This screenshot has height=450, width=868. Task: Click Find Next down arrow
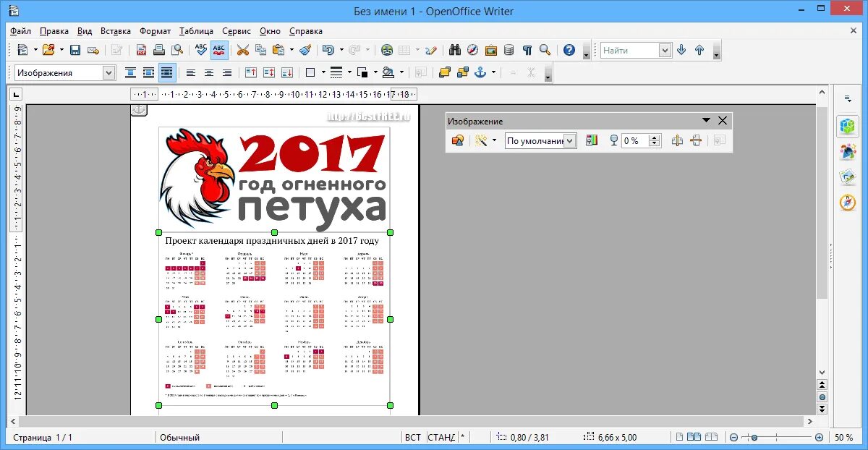pyautogui.click(x=681, y=50)
